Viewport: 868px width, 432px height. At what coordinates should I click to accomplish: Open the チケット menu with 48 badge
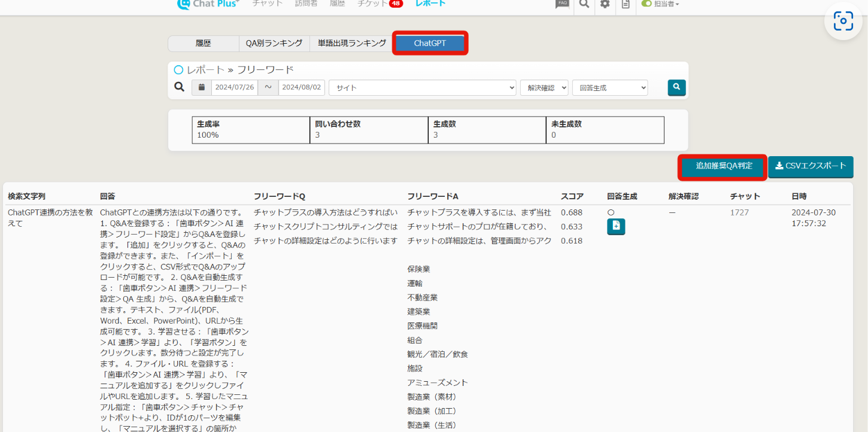click(380, 4)
